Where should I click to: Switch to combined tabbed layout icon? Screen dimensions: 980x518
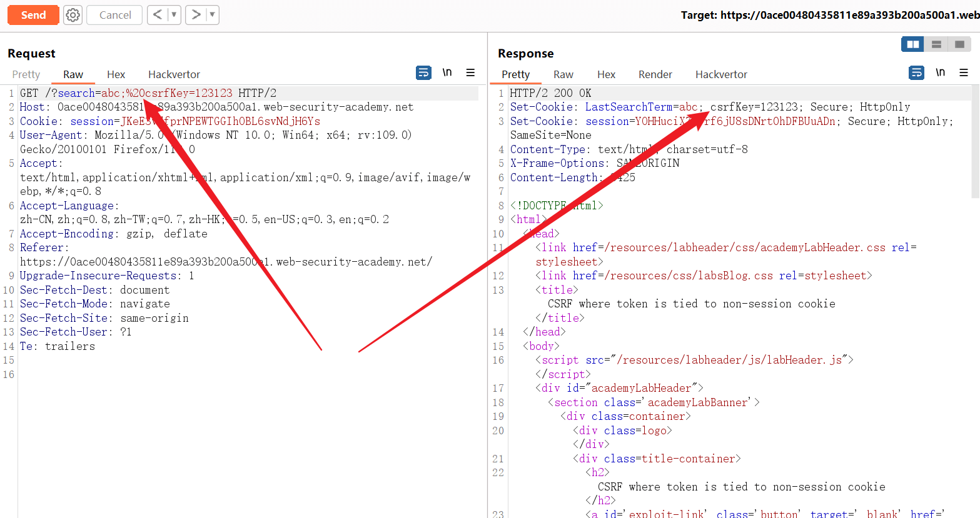pyautogui.click(x=959, y=44)
